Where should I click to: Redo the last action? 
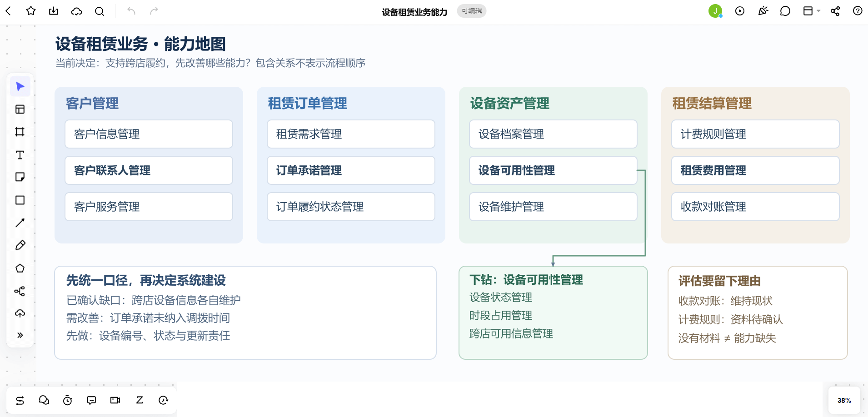[x=154, y=11]
